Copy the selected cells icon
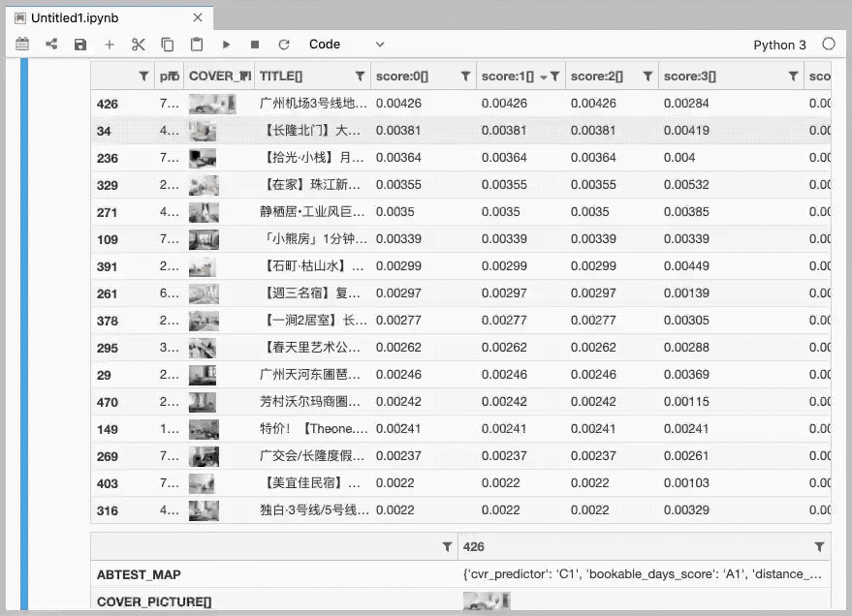852x616 pixels. (x=168, y=45)
